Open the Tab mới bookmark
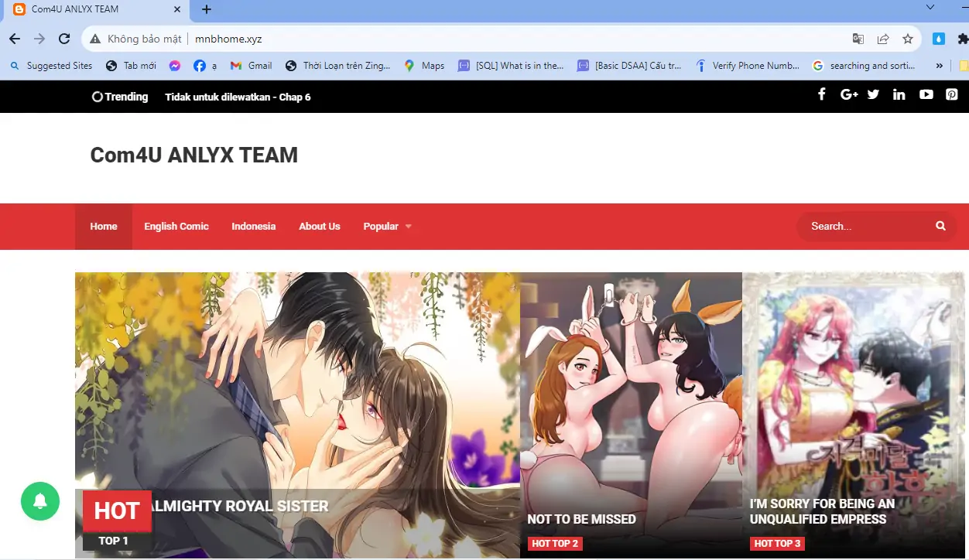The image size is (969, 560). pos(131,66)
